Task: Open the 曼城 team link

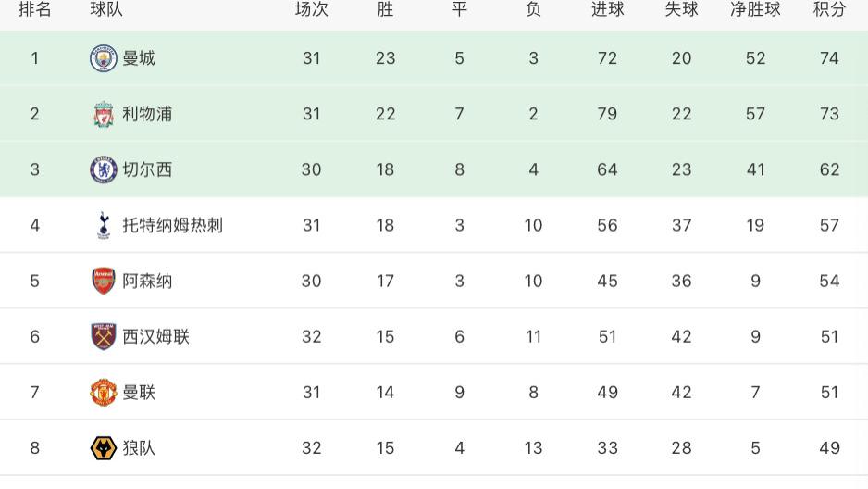Action: point(139,58)
